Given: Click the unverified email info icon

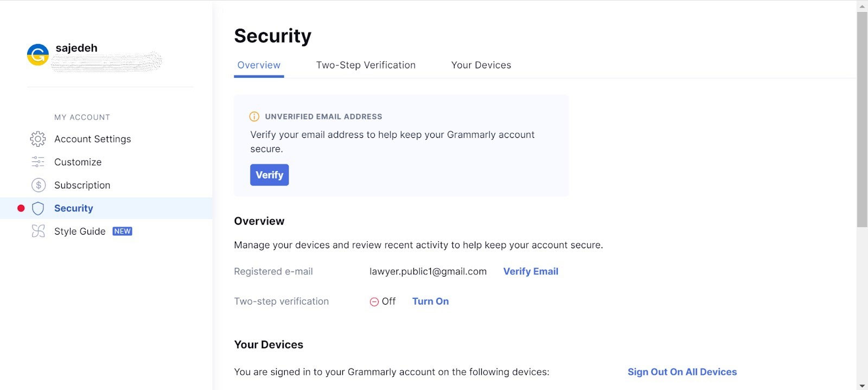Looking at the screenshot, I should [254, 117].
